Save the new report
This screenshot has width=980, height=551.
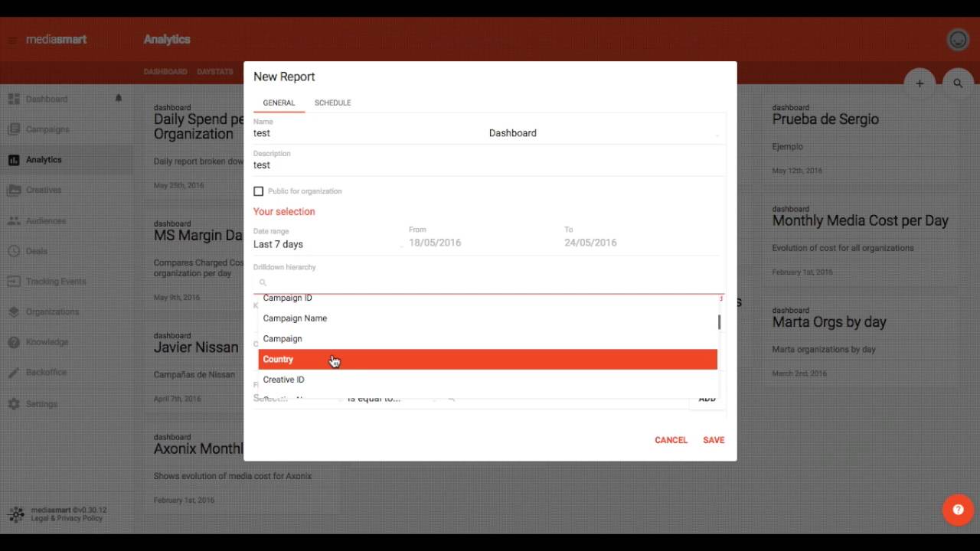tap(713, 440)
